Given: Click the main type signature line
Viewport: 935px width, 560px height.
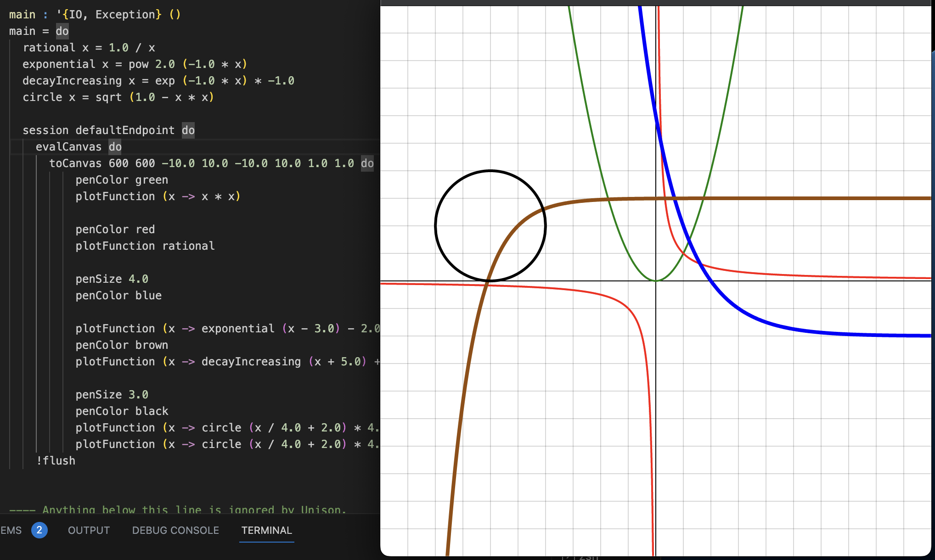Looking at the screenshot, I should coord(95,15).
